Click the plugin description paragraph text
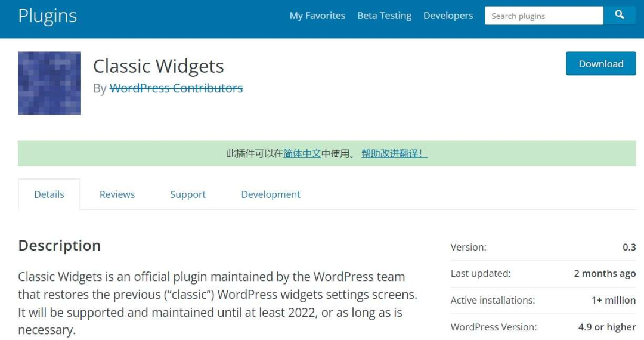 pos(218,303)
